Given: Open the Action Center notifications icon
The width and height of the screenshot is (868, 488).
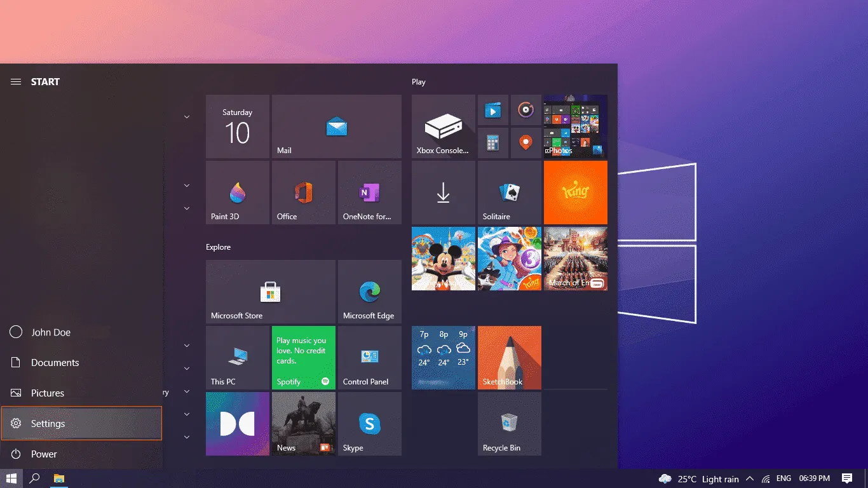Looking at the screenshot, I should point(847,478).
